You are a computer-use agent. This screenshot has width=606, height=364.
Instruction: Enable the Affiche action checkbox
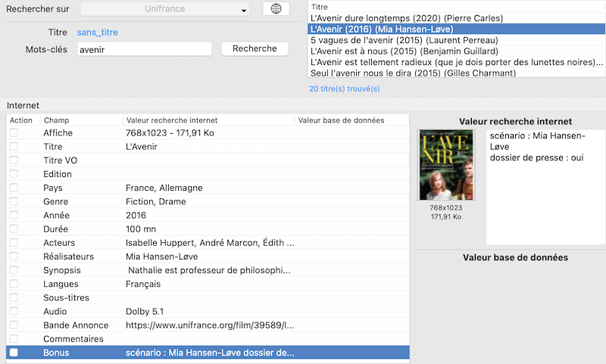(x=14, y=133)
